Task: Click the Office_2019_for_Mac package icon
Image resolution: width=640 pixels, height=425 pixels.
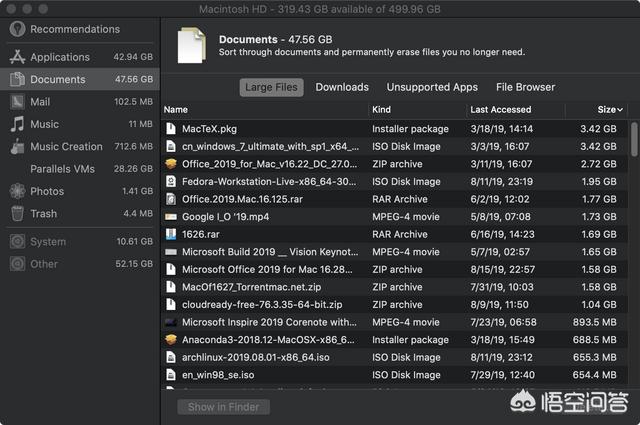Action: tap(171, 164)
